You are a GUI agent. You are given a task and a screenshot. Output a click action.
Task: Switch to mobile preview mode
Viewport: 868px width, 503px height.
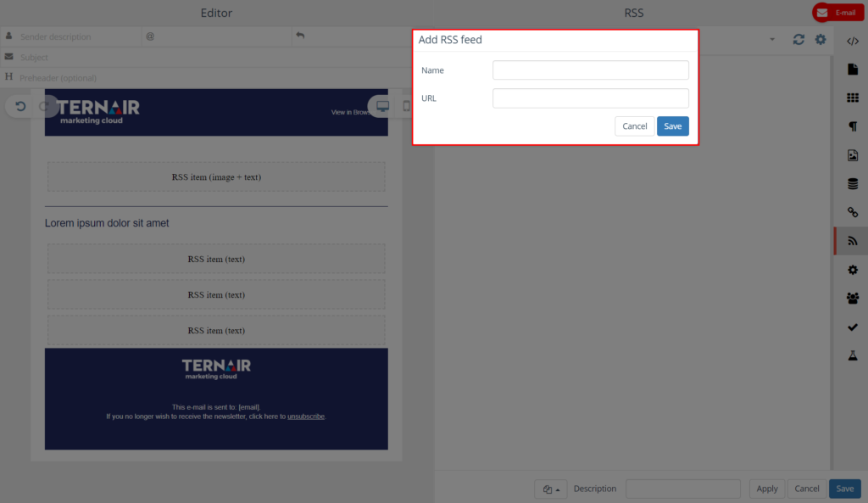pyautogui.click(x=406, y=106)
